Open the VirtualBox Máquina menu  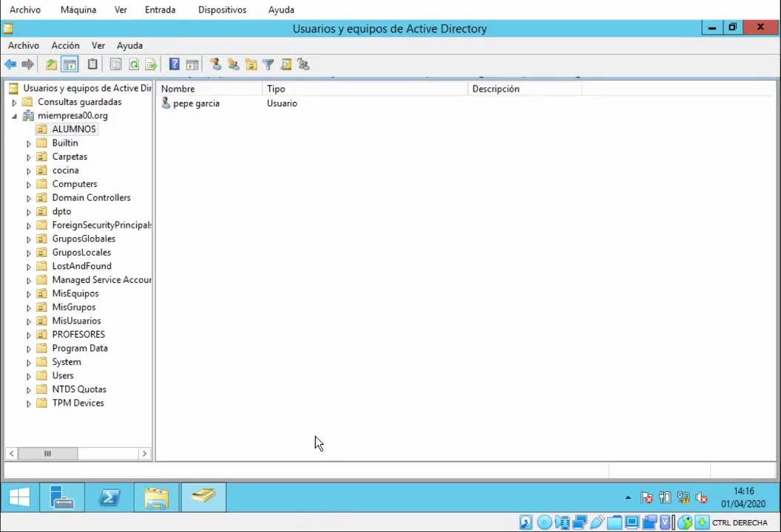coord(78,10)
